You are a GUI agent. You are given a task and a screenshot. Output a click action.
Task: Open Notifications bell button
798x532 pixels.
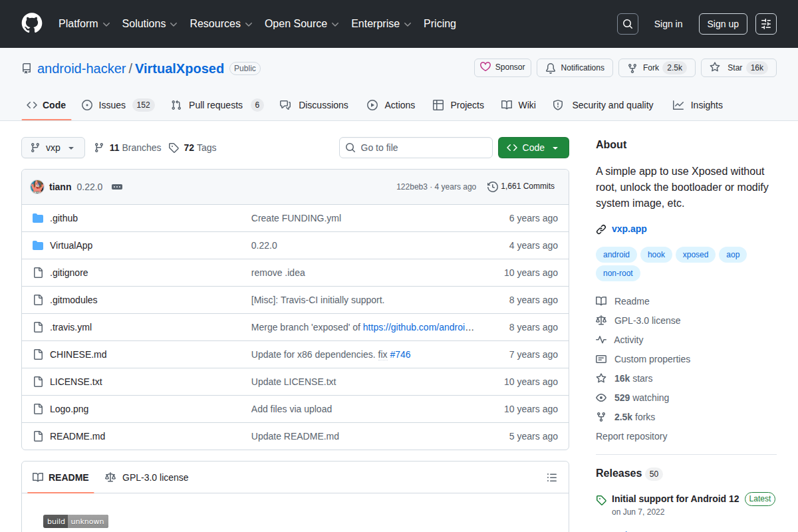pos(575,68)
